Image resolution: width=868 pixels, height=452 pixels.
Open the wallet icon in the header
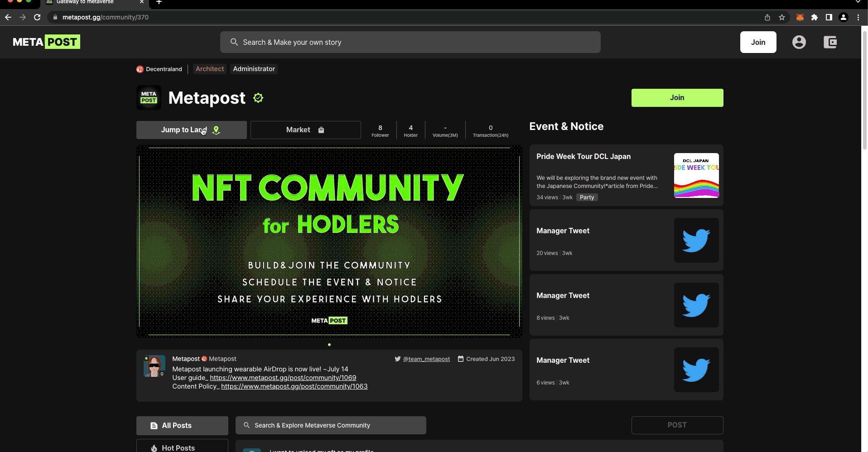pyautogui.click(x=830, y=42)
